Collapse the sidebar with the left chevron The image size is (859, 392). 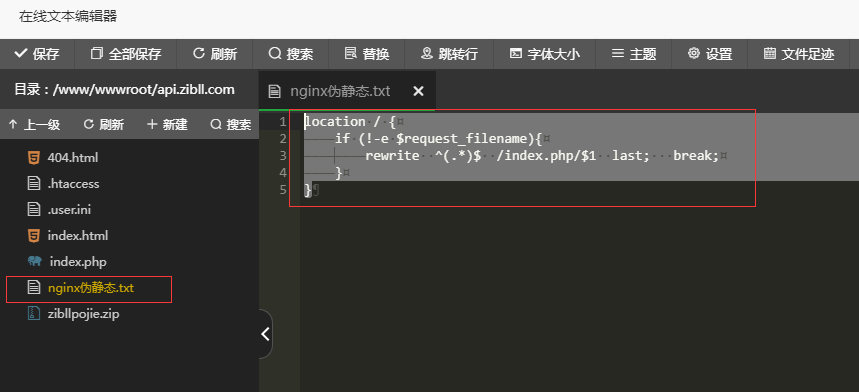pyautogui.click(x=266, y=333)
